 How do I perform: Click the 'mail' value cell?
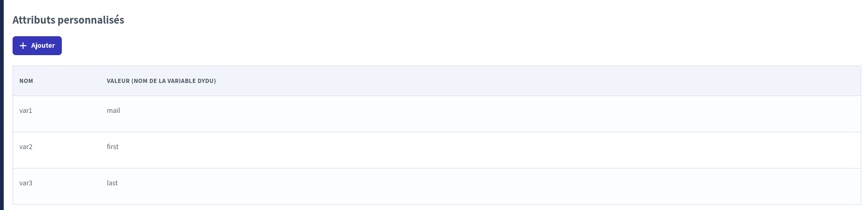click(x=114, y=111)
